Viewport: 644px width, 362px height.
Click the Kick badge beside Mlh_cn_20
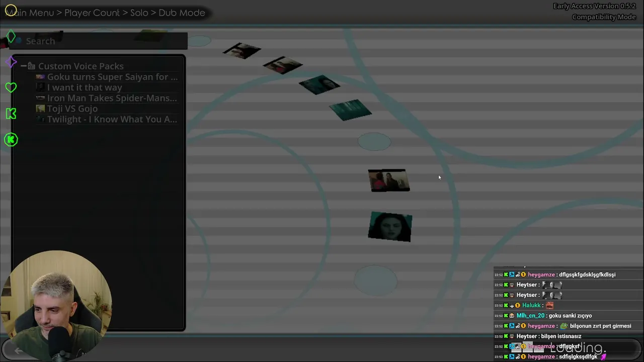coord(506,316)
